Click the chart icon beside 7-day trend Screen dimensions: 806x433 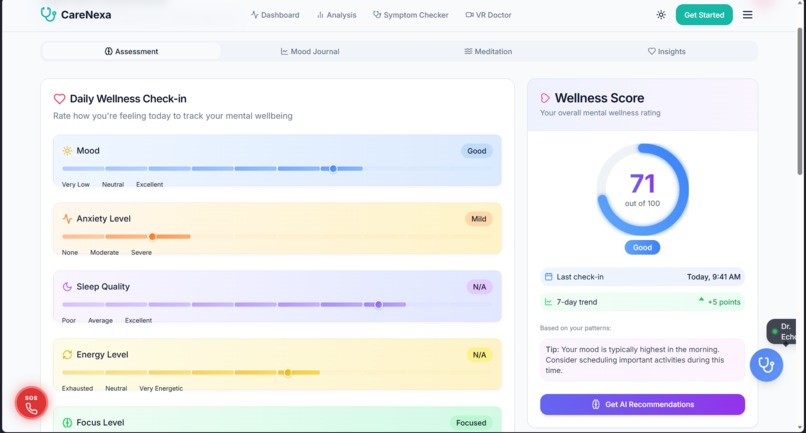(x=548, y=302)
